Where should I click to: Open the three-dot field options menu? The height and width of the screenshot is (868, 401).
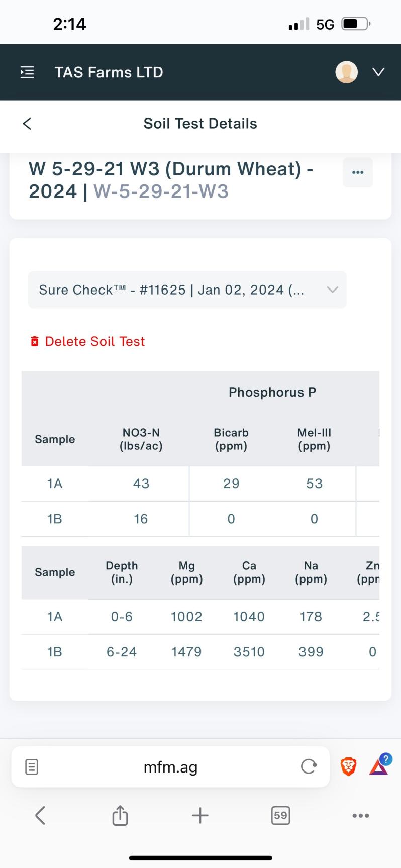[358, 172]
